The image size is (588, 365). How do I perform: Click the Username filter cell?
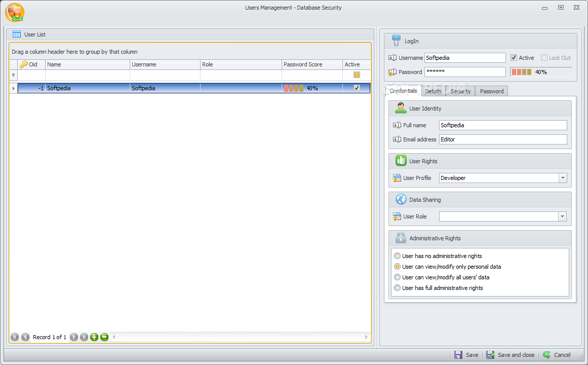click(x=165, y=75)
